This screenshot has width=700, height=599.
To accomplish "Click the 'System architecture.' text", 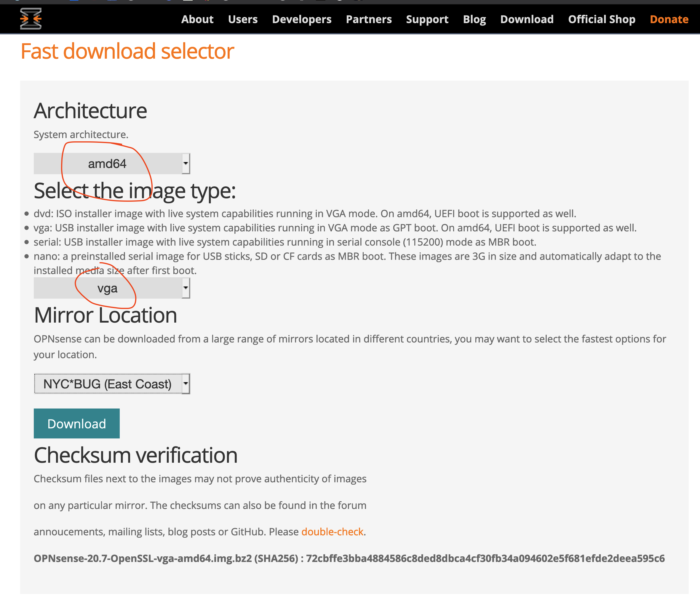I will pyautogui.click(x=81, y=134).
